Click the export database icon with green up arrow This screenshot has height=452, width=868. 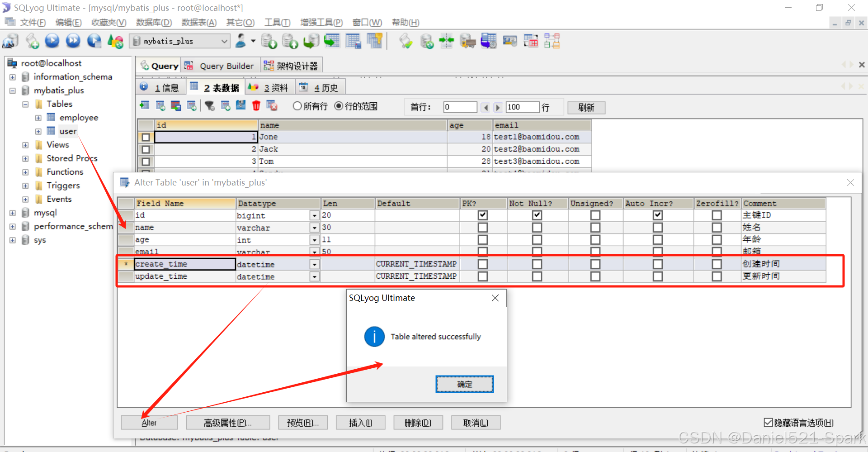coord(290,41)
